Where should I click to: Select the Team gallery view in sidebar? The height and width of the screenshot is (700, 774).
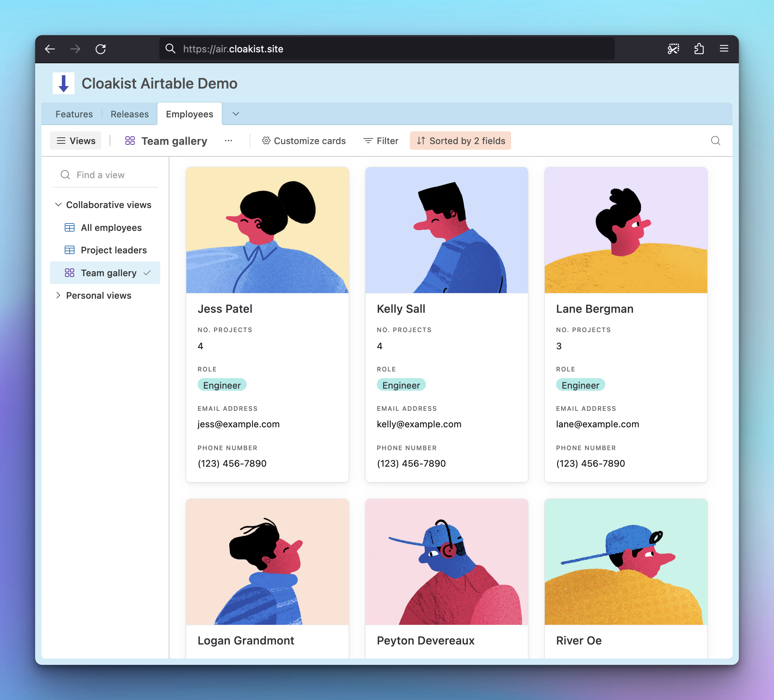(105, 273)
